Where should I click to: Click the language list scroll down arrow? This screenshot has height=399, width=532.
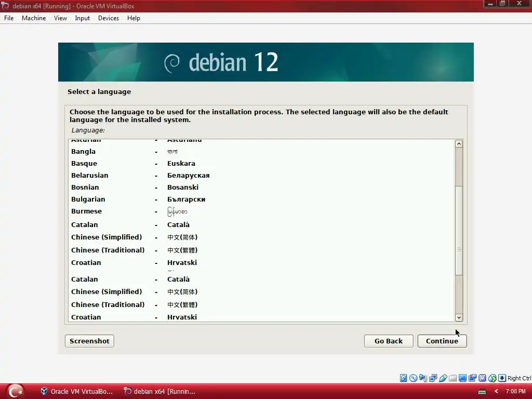(x=459, y=317)
